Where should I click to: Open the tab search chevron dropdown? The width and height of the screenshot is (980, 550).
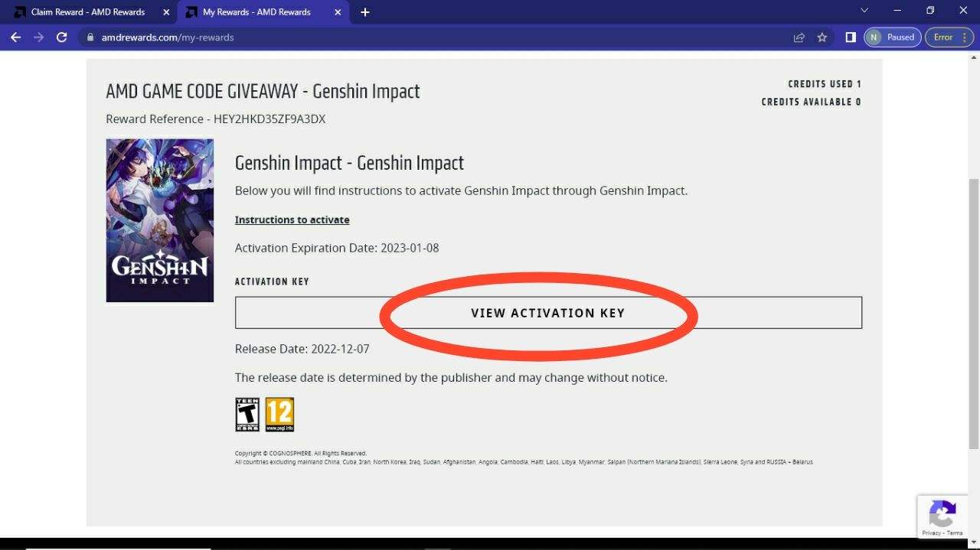tap(864, 11)
